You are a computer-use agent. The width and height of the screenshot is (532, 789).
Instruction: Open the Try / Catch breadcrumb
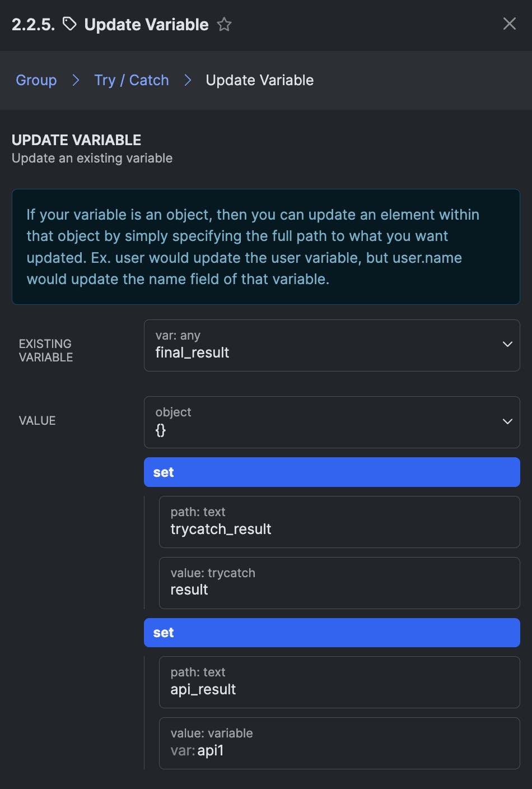tap(132, 80)
